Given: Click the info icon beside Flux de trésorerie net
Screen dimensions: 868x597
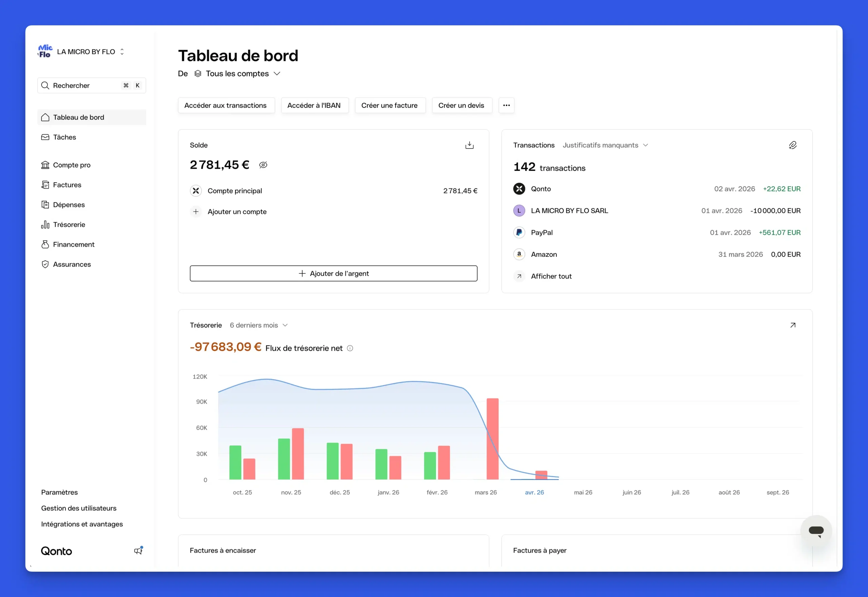Looking at the screenshot, I should tap(350, 348).
